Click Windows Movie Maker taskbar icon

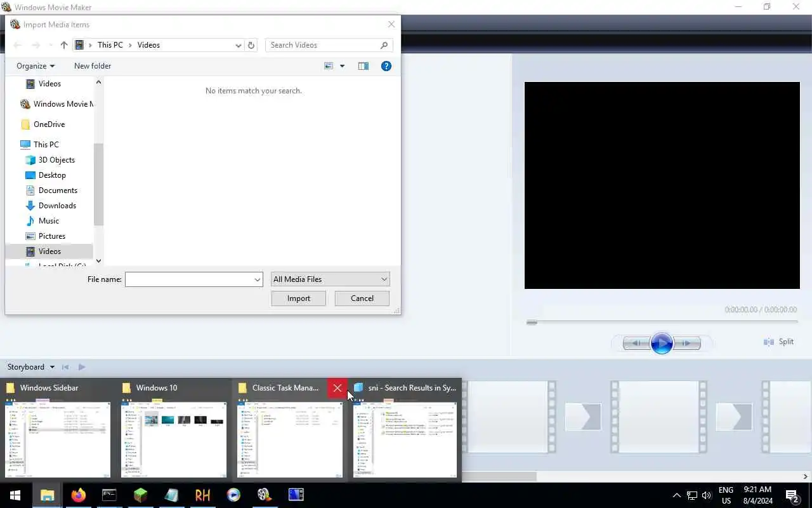tap(265, 495)
